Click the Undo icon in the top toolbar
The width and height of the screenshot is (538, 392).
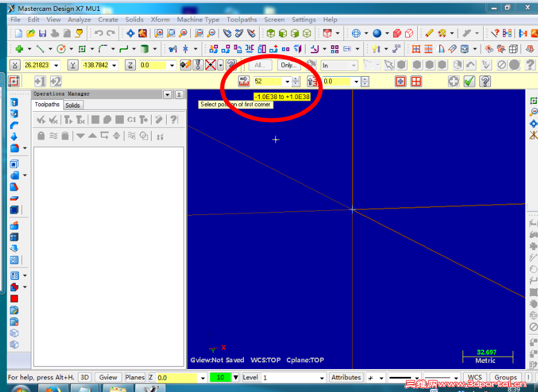click(x=100, y=34)
